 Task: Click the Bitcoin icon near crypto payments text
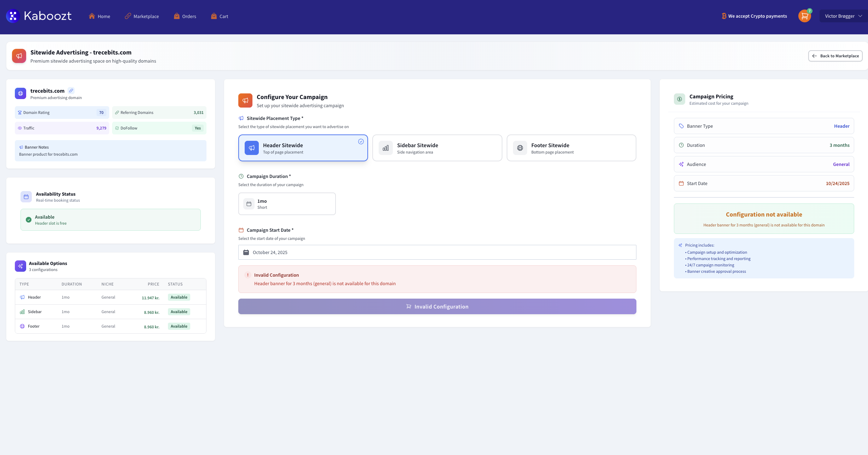724,16
